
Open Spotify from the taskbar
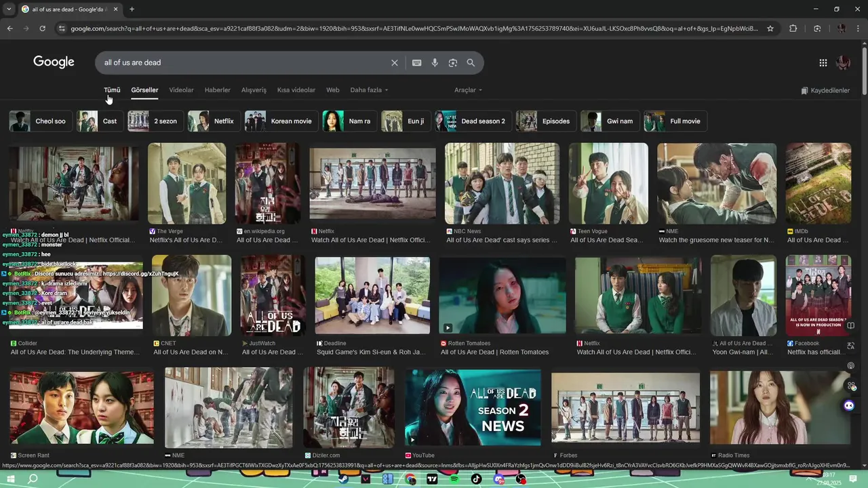pos(454,479)
